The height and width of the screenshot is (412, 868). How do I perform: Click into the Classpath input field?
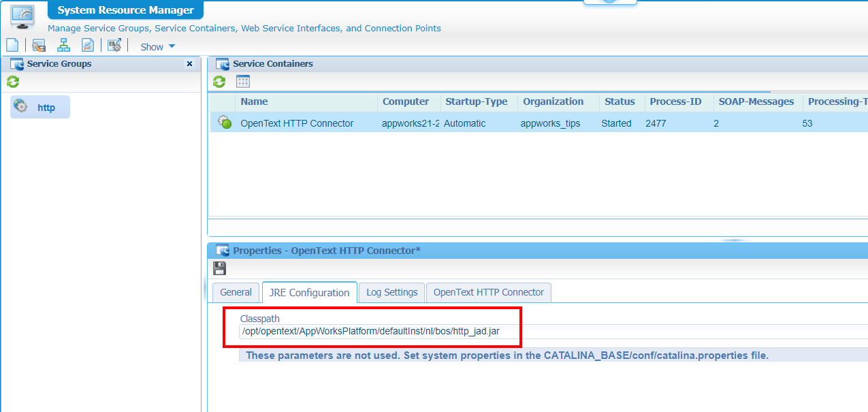(x=477, y=332)
